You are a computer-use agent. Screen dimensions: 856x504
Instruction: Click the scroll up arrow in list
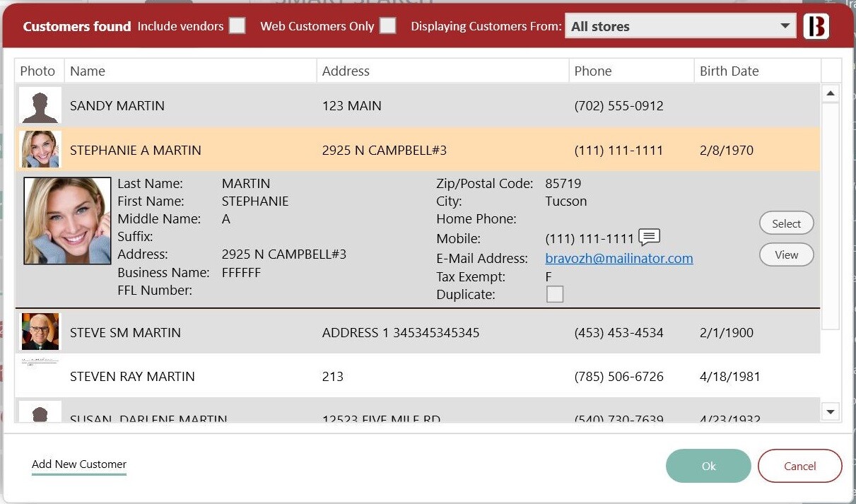pos(831,93)
